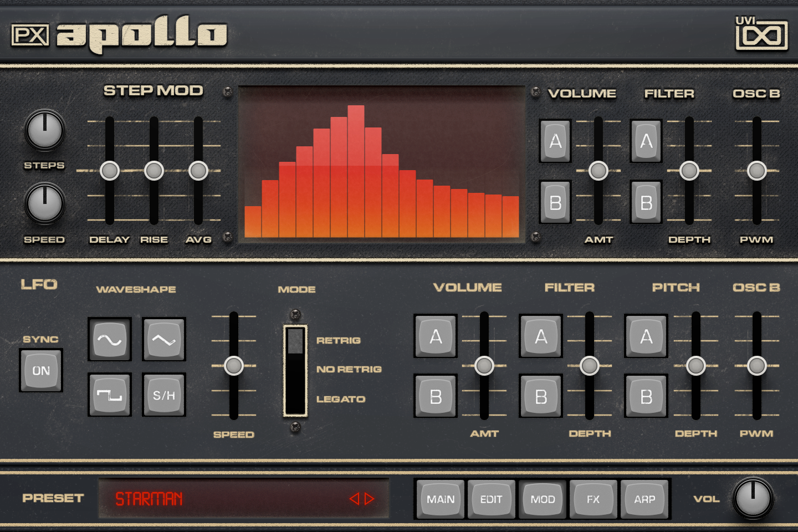Advance to the next preset arrow
The image size is (798, 532).
point(369,499)
